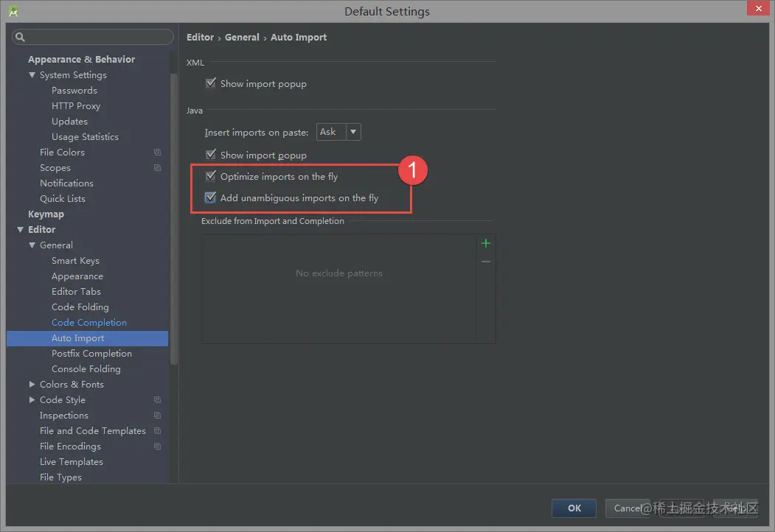Click the Android Studio icon in title bar
The width and height of the screenshot is (775, 532).
click(x=13, y=11)
